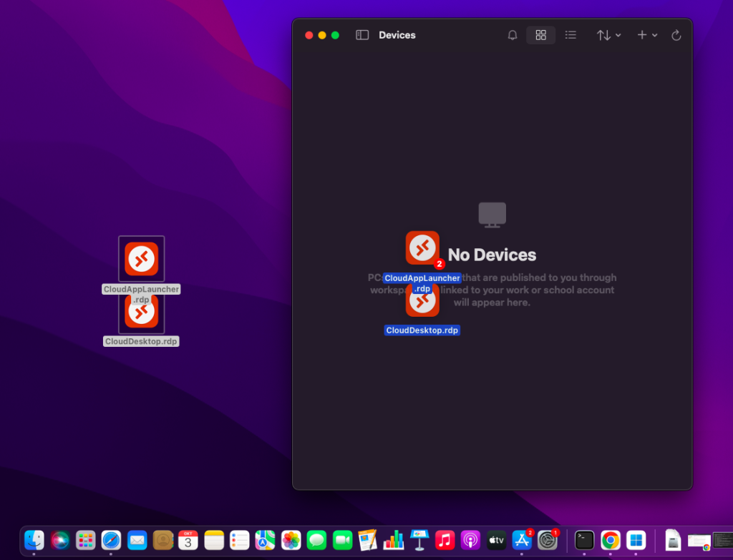Open Contacts from the Dock
The height and width of the screenshot is (560, 733).
[162, 541]
